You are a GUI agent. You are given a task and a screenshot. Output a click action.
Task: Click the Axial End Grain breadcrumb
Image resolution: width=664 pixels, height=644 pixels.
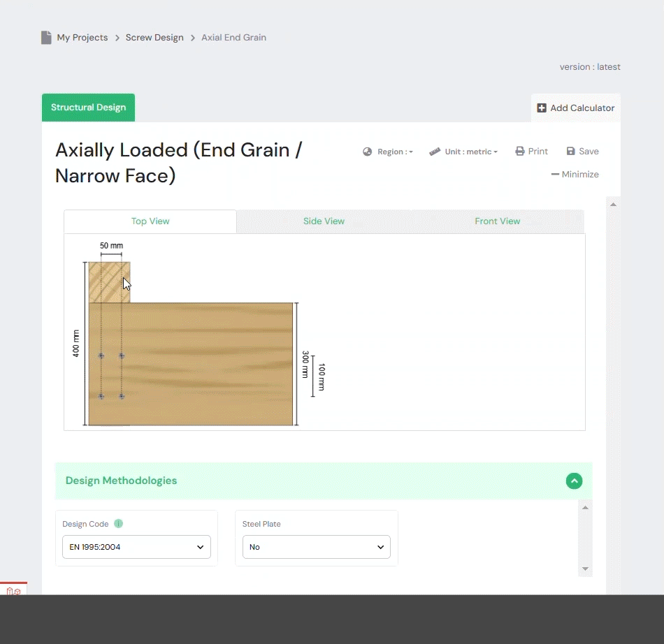pos(233,38)
